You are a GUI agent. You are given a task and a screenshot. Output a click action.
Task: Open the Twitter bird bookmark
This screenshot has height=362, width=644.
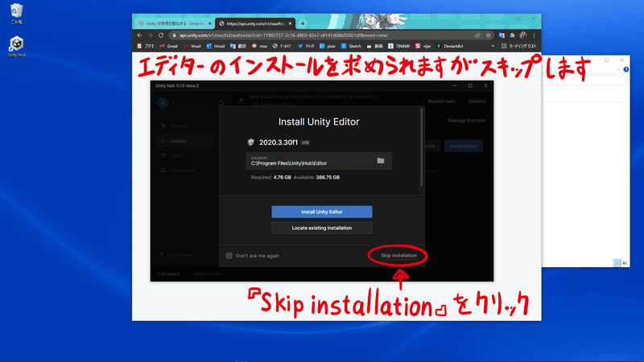coord(306,46)
